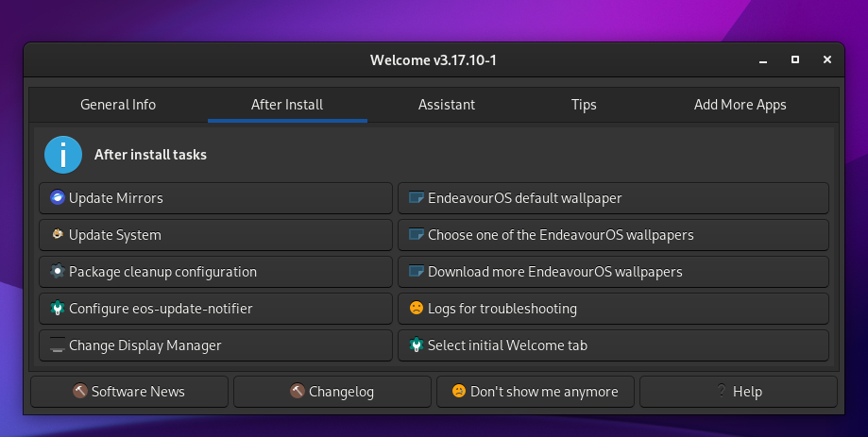
Task: Click the Package cleanup gear icon
Action: (x=58, y=272)
